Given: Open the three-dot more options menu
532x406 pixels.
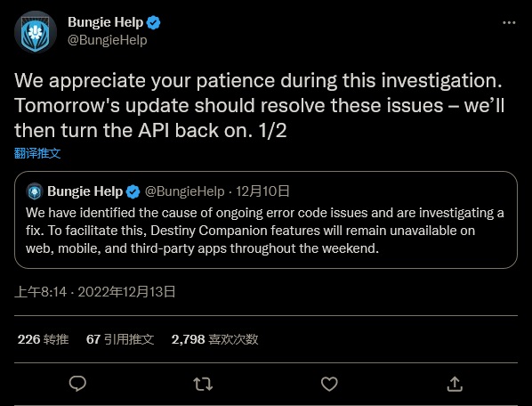Looking at the screenshot, I should [509, 23].
